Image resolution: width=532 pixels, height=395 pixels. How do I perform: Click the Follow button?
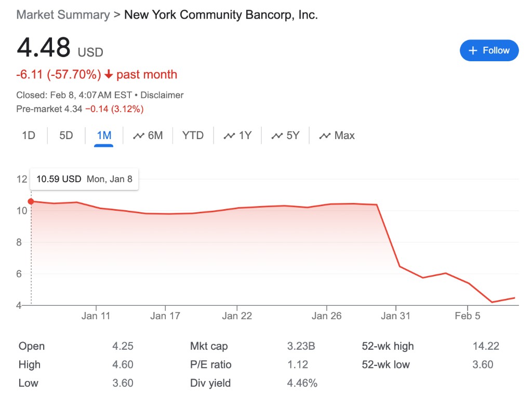click(489, 50)
